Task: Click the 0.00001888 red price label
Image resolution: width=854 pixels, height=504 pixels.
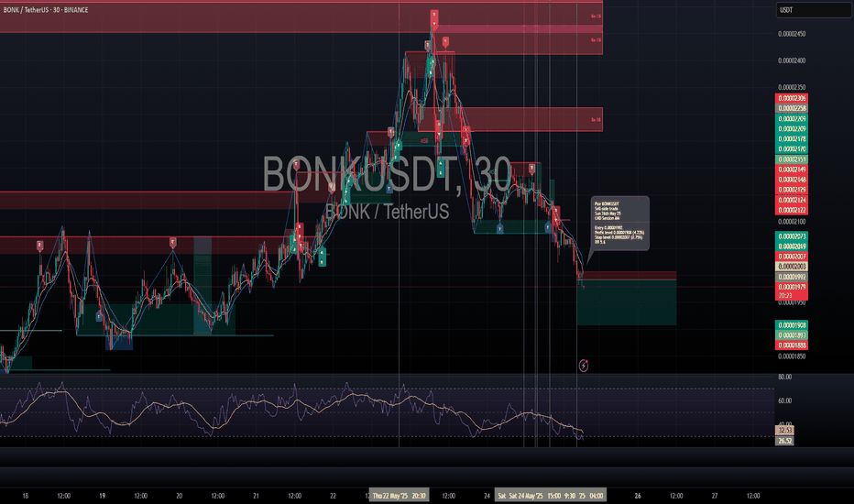Action: (x=792, y=345)
